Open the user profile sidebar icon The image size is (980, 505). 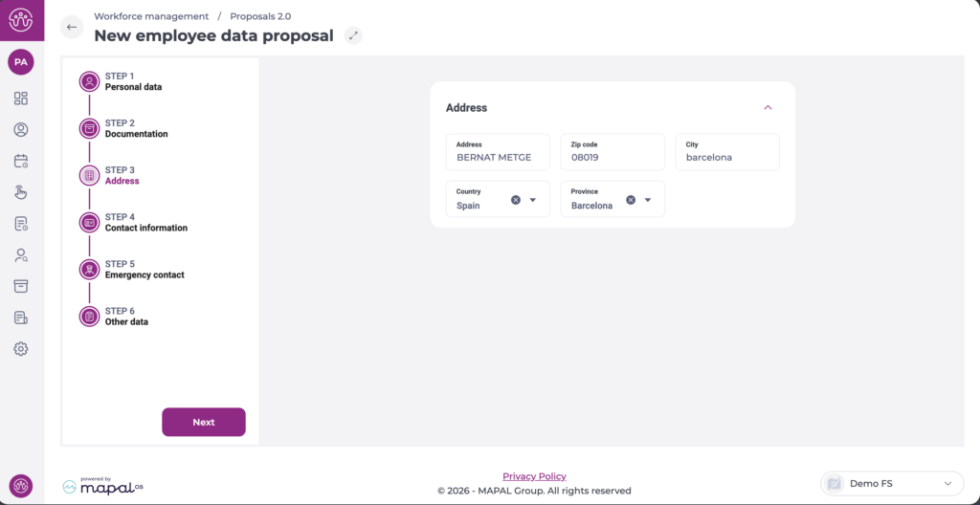(x=21, y=130)
